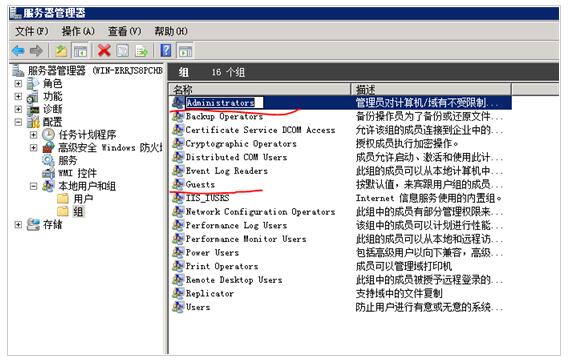Select the 用户 folder in the tree
Screen dimensions: 570x361
pos(83,199)
